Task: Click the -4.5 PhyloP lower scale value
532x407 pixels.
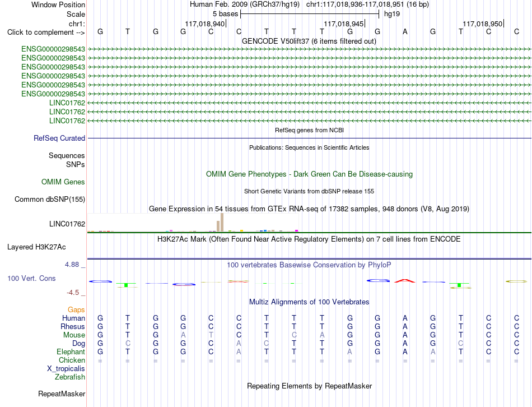Action: [x=73, y=293]
